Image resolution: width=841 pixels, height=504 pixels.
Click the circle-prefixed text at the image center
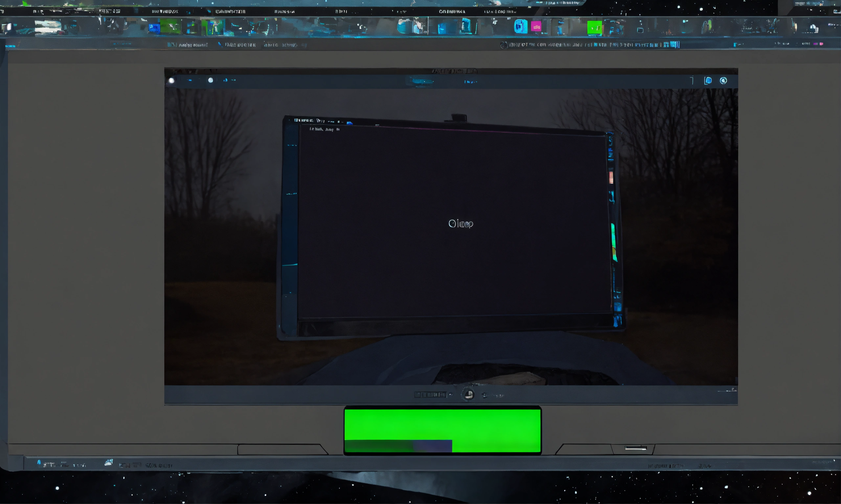point(461,224)
